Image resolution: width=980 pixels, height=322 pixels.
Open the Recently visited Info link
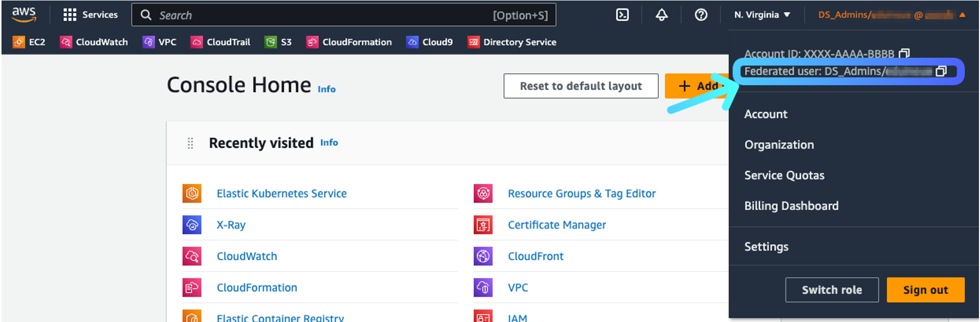click(329, 143)
